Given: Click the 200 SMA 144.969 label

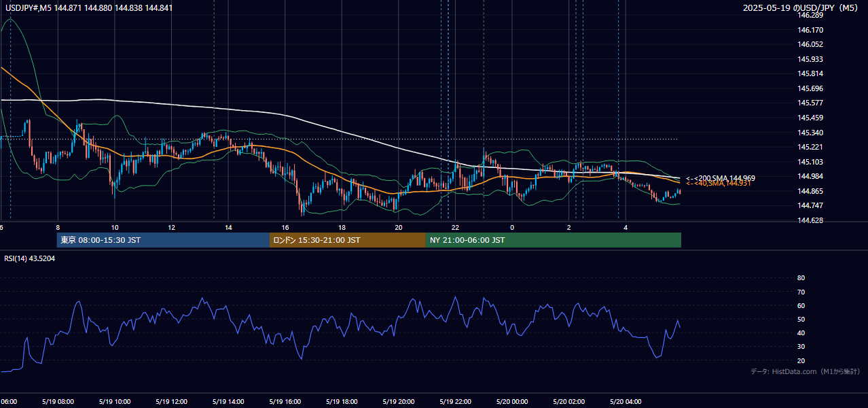Looking at the screenshot, I should point(720,178).
